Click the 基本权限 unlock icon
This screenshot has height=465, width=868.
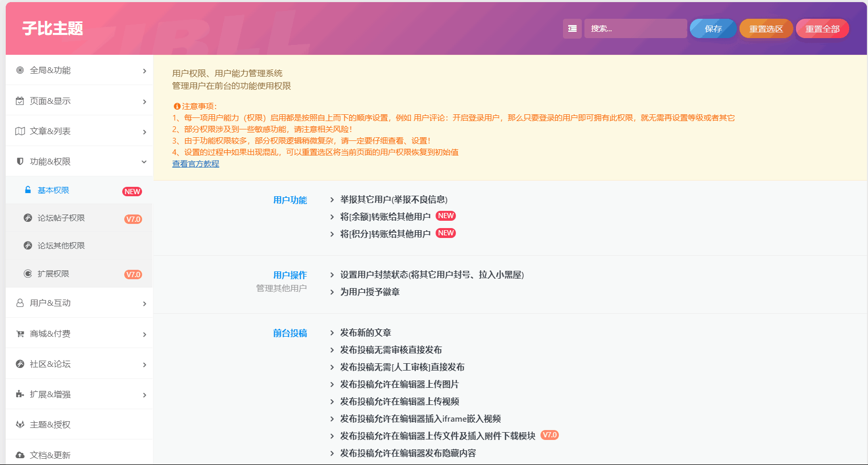coord(28,190)
